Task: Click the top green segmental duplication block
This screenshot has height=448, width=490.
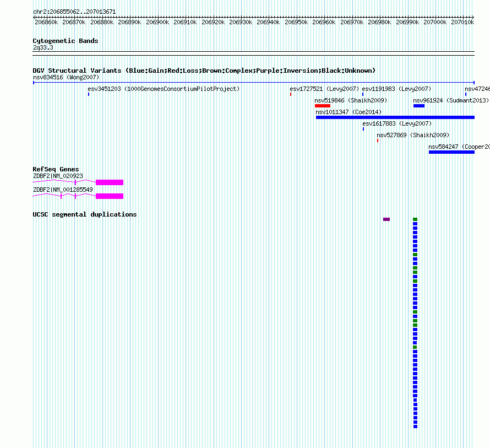Action: point(415,219)
